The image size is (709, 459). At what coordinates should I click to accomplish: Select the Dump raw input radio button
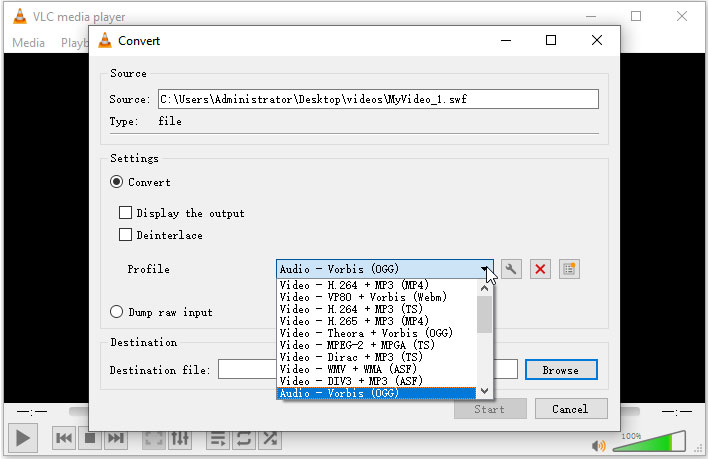(x=116, y=312)
